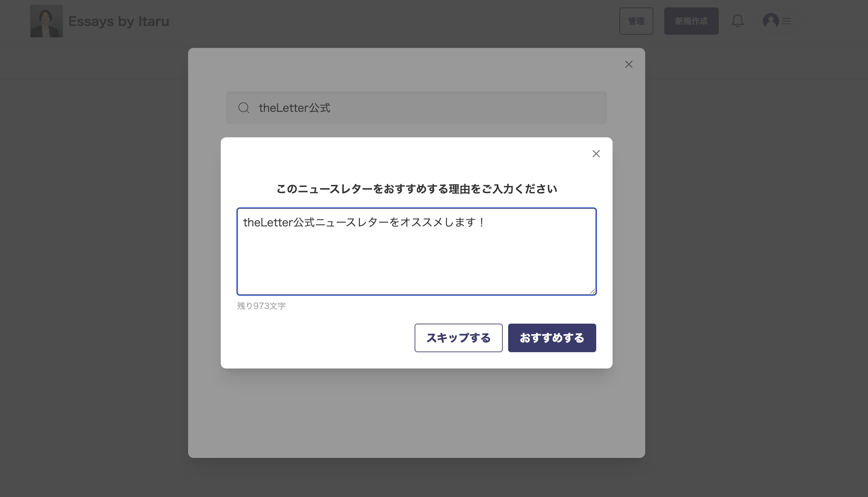
Task: Close the recommendation reason dialog
Action: click(596, 154)
